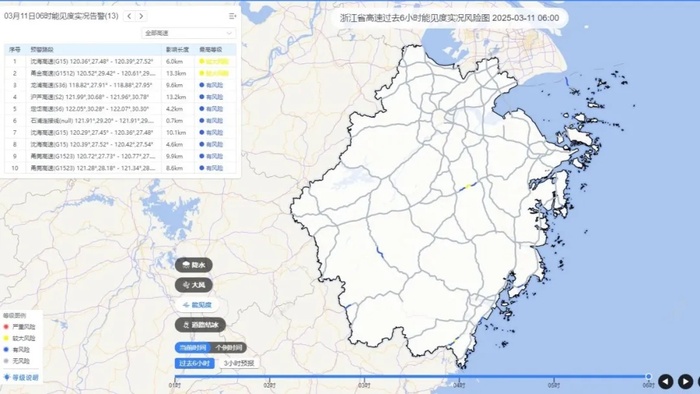Go to previous alert page arrow
700x394 pixels.
pyautogui.click(x=129, y=16)
